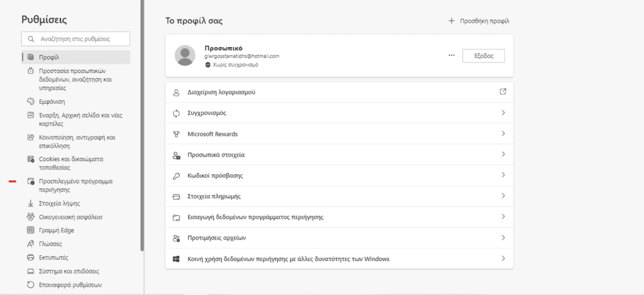Click the credit card icon for Στοιχεία πληρωμής
Image resolution: width=644 pixels, height=295 pixels.
coord(177,196)
